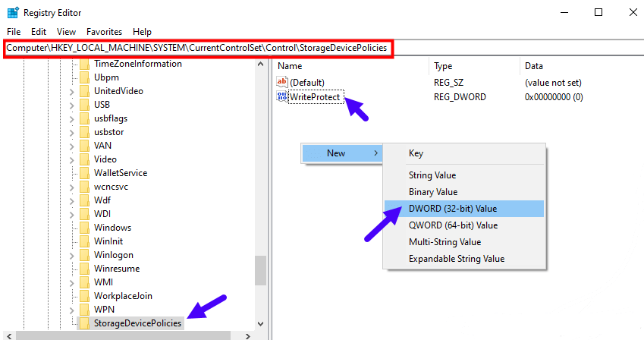Screen dimensions: 644x340
Task: Click the WMI folder icon
Action: 84,282
